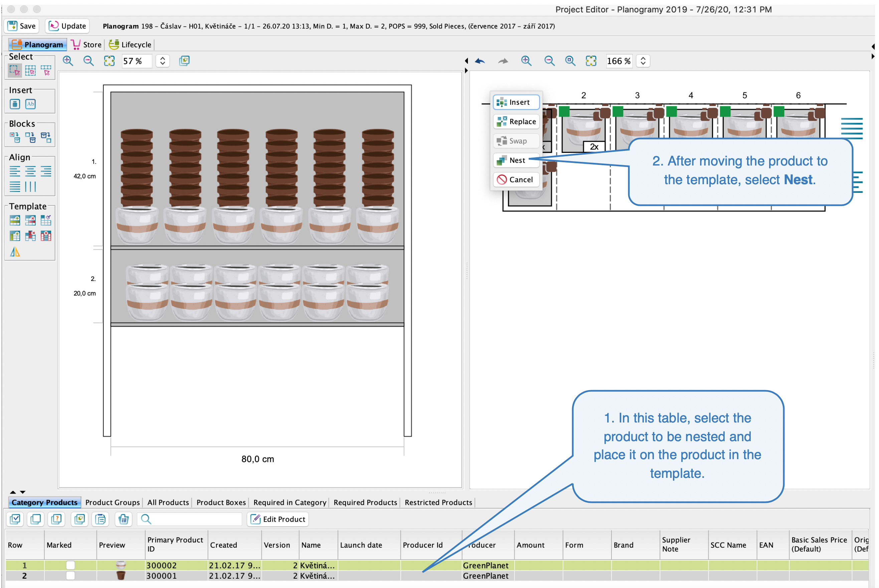The width and height of the screenshot is (879, 588).
Task: Zoom in on the right template view
Action: (527, 61)
